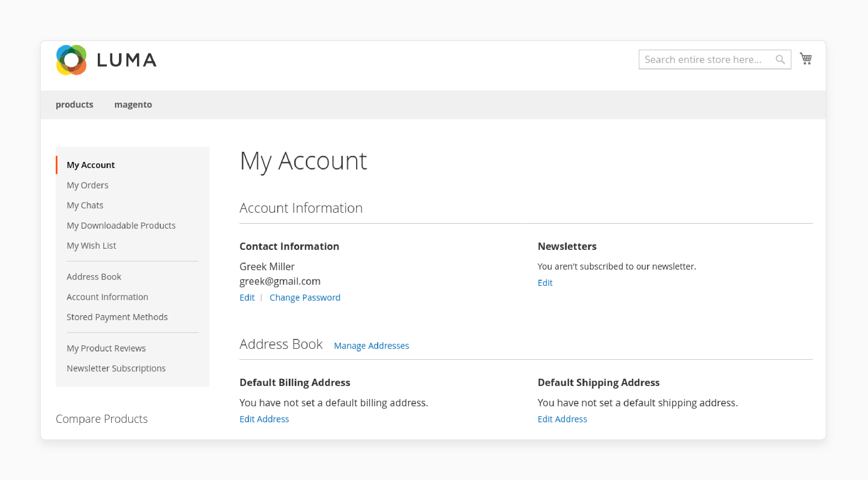The height and width of the screenshot is (480, 868).
Task: Click the Compare Products heading
Action: click(101, 419)
